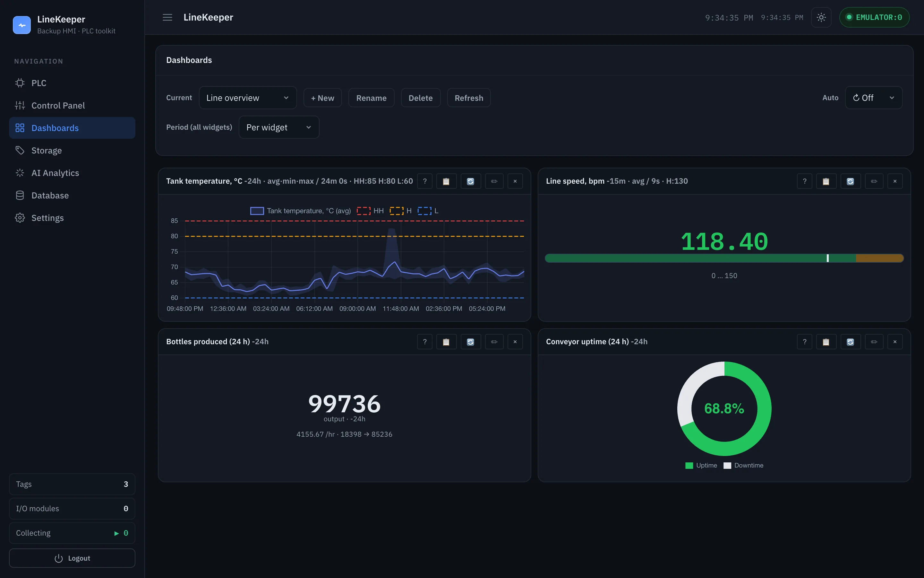Viewport: 924px width, 578px height.
Task: Copy Tank temperature widget via clipboard icon
Action: coord(446,181)
